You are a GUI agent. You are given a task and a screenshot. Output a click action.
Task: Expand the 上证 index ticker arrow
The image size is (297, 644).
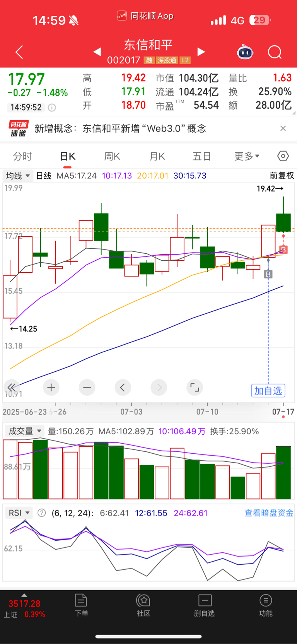point(24,595)
